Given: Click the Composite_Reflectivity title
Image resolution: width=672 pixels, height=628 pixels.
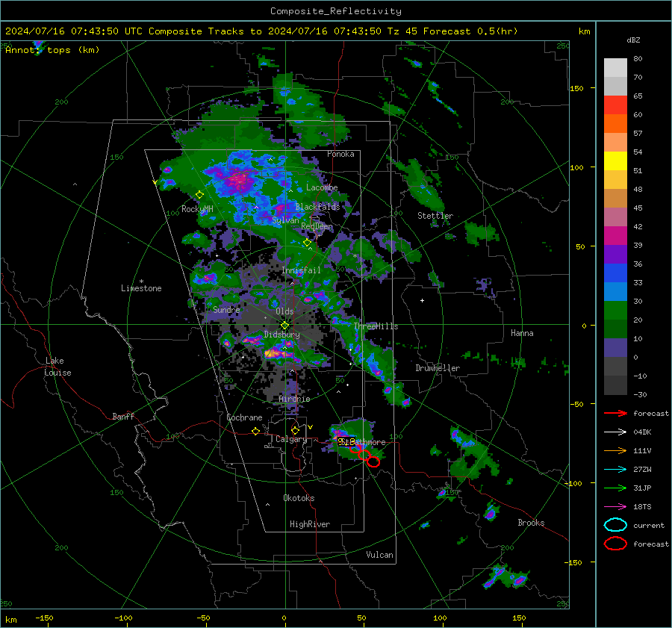Looking at the screenshot, I should (335, 11).
